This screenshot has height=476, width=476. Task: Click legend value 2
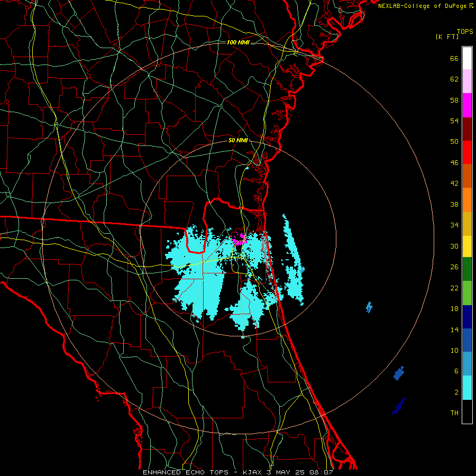tap(456, 392)
